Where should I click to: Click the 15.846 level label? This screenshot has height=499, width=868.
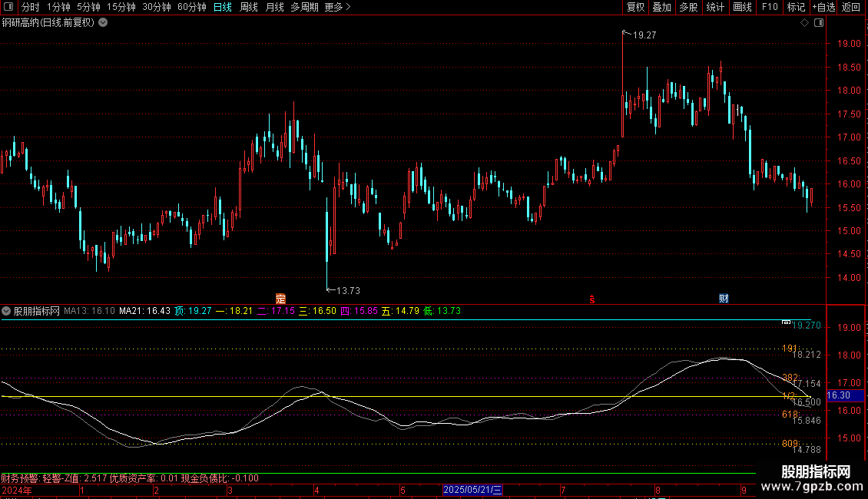[807, 421]
